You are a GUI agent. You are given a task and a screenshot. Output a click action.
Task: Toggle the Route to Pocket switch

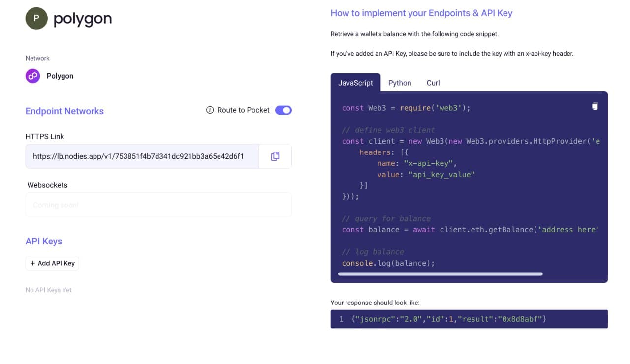pos(283,110)
